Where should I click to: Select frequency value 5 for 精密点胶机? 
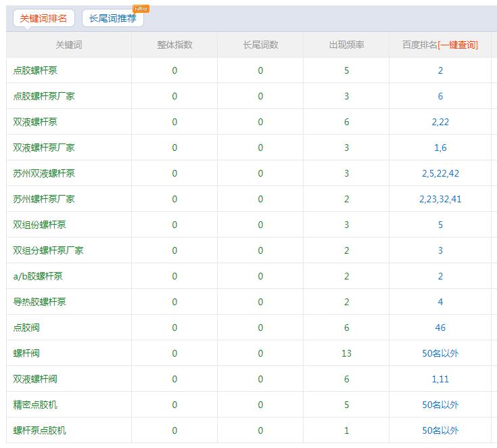(x=346, y=405)
